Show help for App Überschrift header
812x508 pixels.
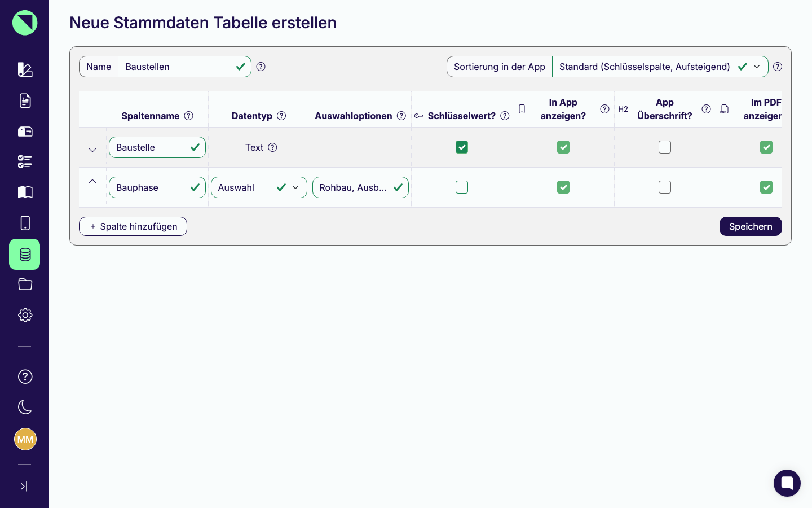(x=706, y=109)
